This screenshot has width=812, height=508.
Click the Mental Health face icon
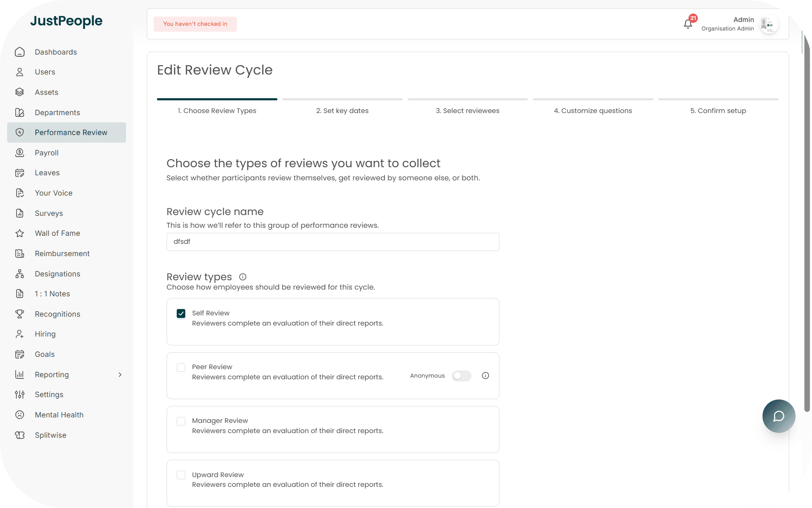[x=20, y=415]
